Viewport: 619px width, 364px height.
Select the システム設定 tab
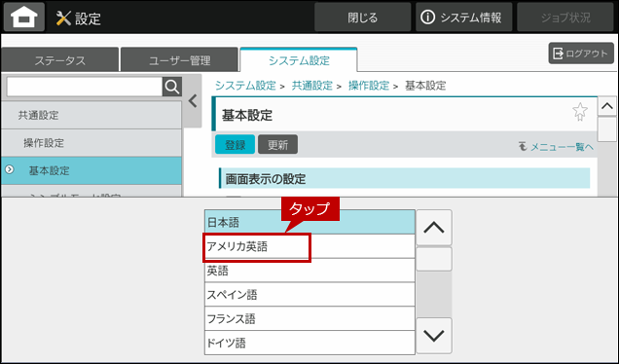(299, 60)
